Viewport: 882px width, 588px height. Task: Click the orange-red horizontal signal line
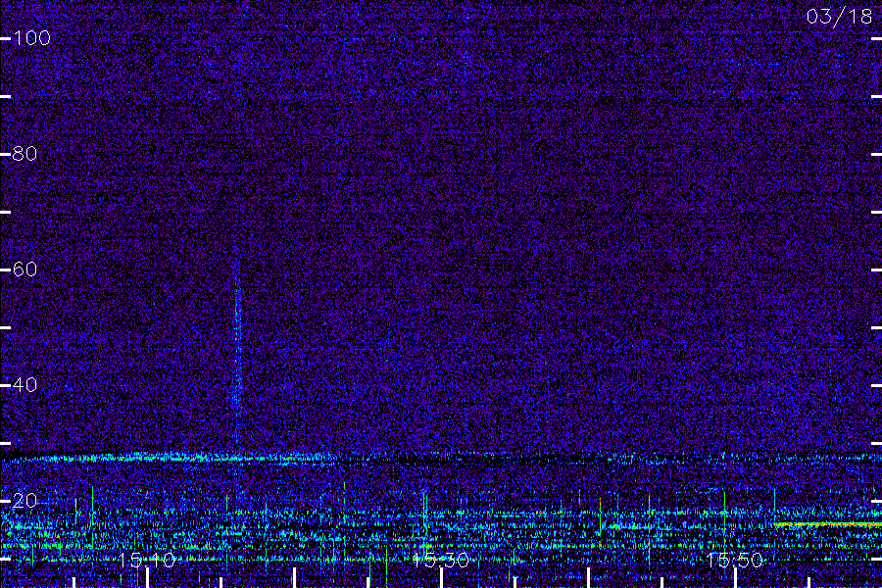(x=828, y=524)
